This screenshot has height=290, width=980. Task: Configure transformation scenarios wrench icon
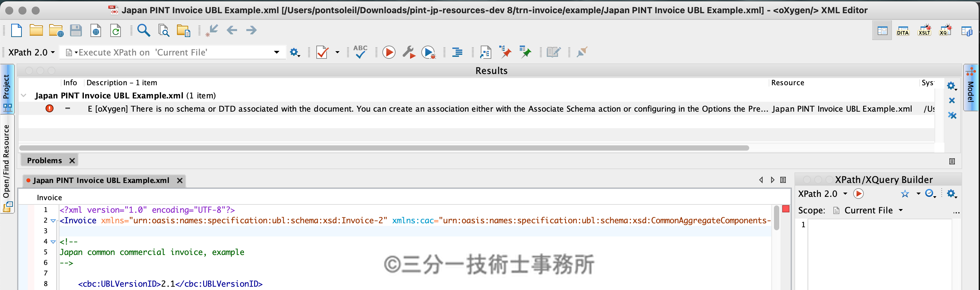click(408, 52)
